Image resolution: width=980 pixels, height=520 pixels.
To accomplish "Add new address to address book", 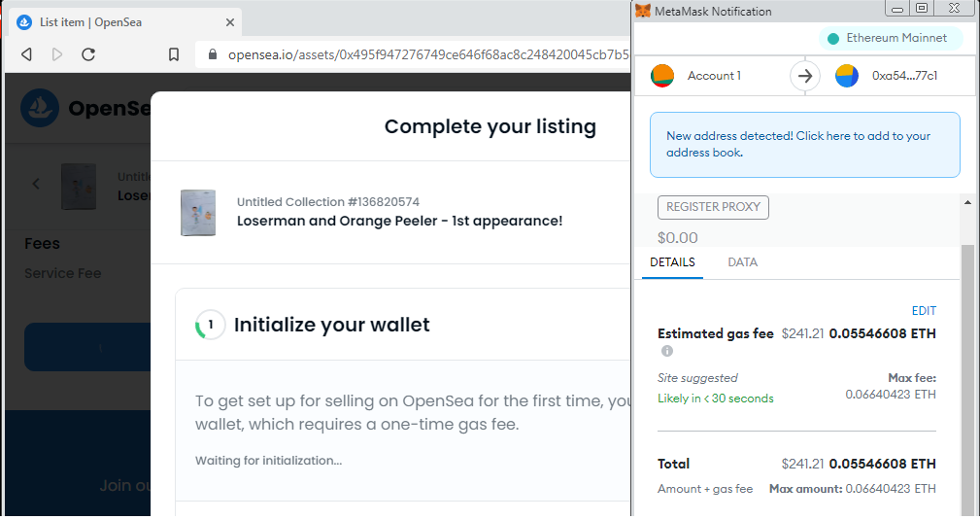I will [x=805, y=145].
